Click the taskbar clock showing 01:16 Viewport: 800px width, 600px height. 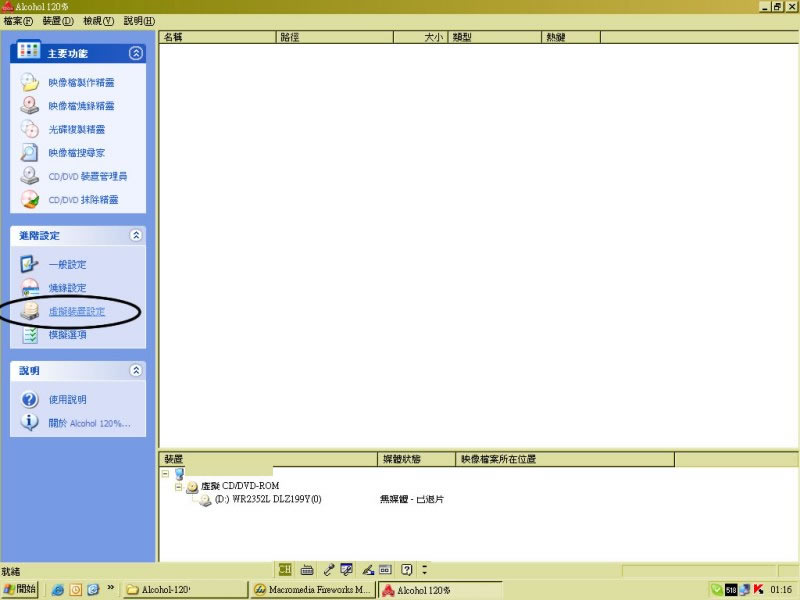tap(781, 590)
